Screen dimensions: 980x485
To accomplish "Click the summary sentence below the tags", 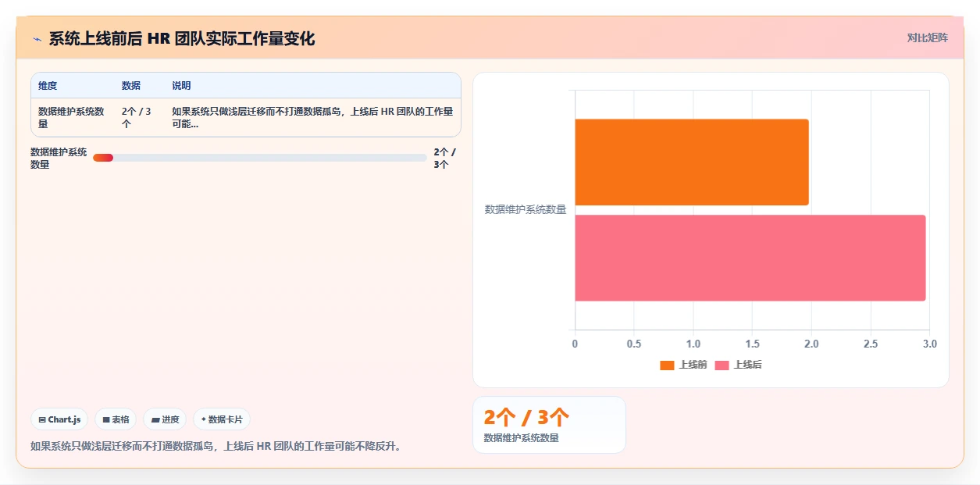I will coord(216,447).
